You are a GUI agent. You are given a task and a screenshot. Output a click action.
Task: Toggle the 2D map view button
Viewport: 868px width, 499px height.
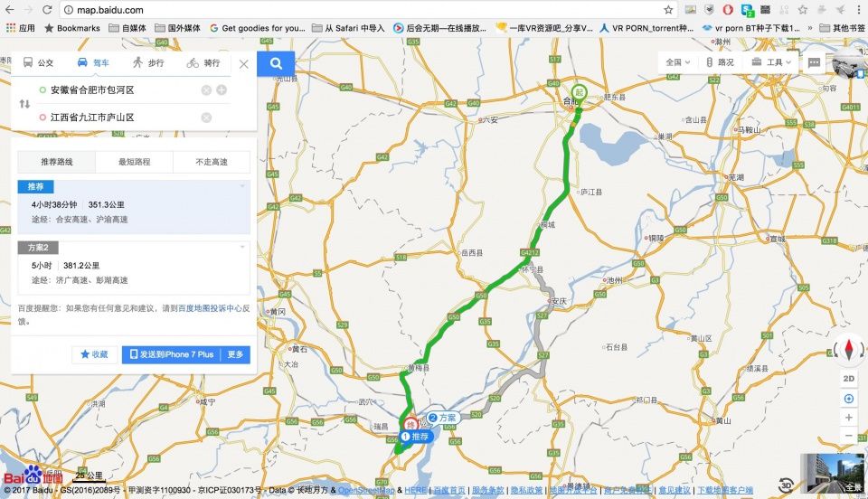[849, 379]
